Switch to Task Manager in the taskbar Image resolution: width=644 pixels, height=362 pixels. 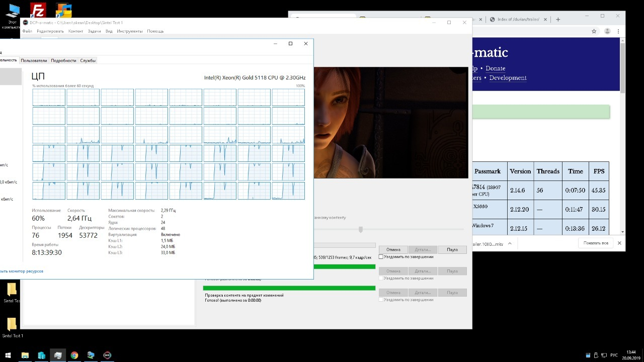58,355
